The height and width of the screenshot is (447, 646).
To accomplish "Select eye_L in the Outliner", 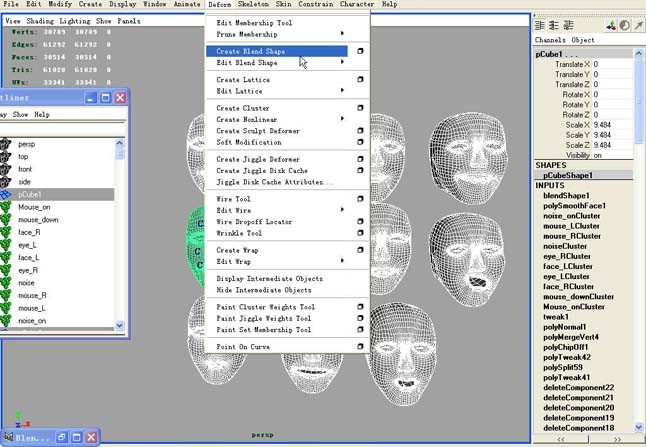I will click(x=27, y=245).
